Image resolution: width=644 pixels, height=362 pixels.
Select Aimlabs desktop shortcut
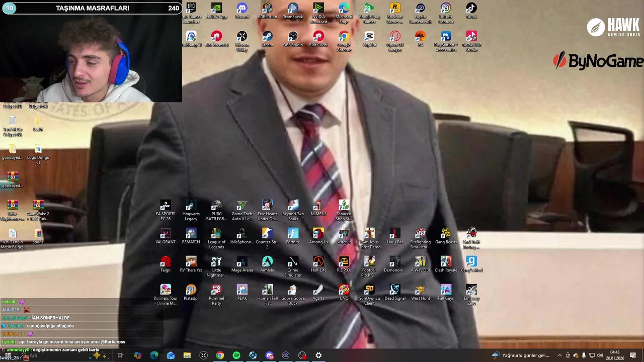click(x=267, y=264)
